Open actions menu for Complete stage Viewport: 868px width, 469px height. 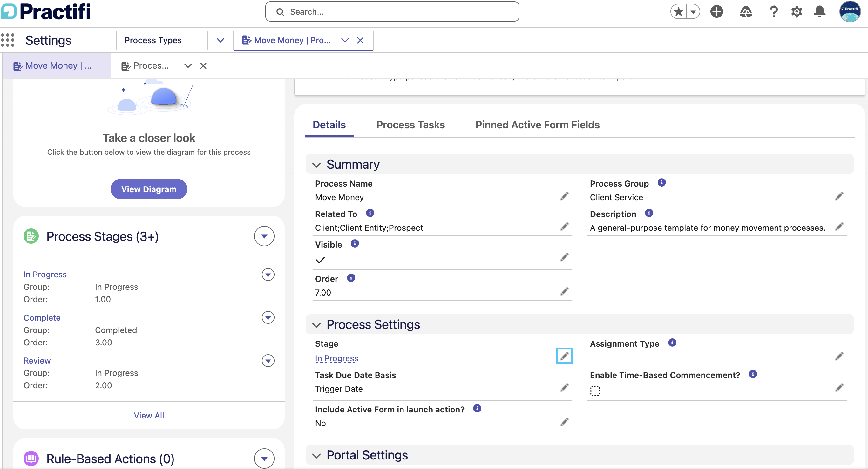coord(268,318)
